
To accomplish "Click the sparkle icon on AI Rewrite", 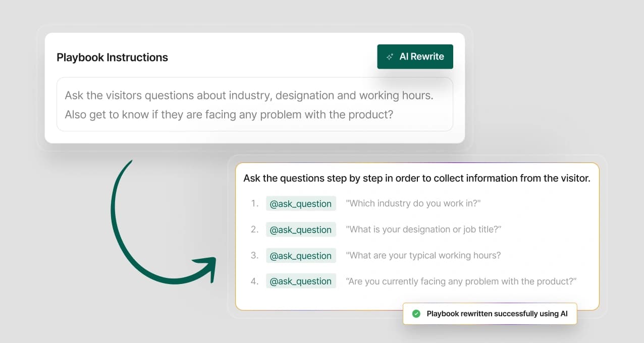I will click(390, 57).
